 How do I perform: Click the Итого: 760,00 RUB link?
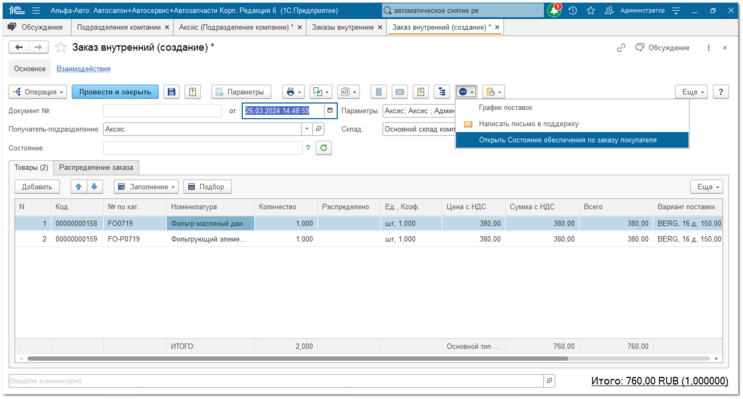(660, 381)
